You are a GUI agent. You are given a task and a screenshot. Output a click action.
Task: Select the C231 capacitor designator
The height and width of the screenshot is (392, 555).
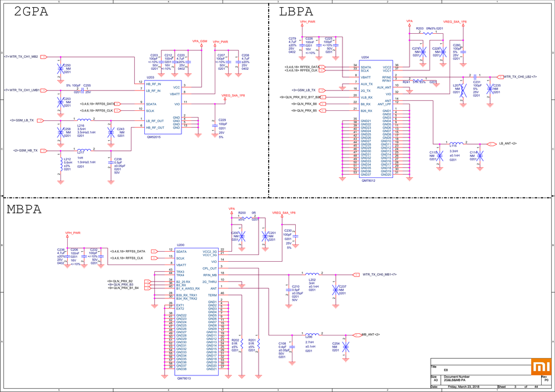(477, 82)
